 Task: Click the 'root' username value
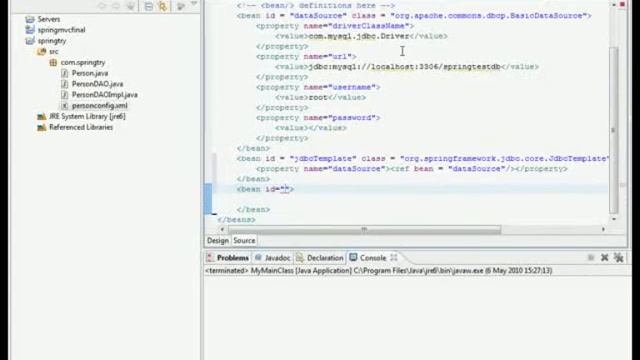click(x=318, y=97)
